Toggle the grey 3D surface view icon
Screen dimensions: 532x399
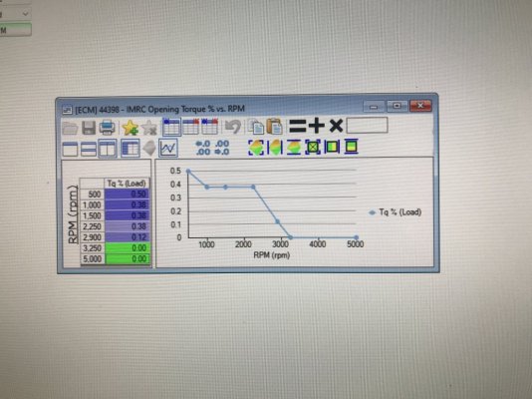click(x=149, y=148)
